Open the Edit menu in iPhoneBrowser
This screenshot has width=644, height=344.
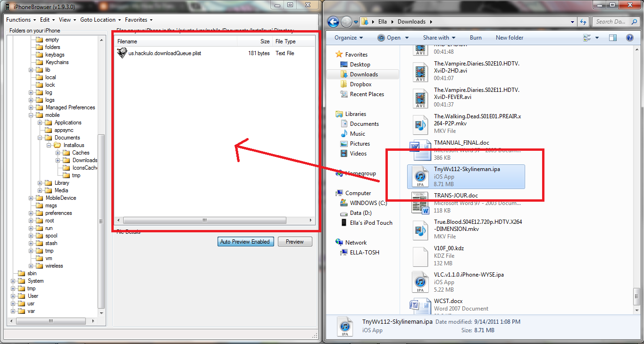point(47,20)
